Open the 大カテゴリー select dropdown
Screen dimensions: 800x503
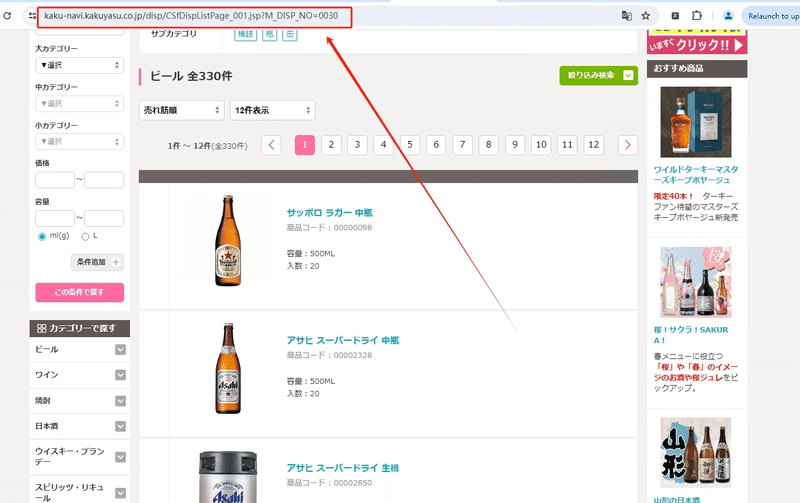click(80, 65)
